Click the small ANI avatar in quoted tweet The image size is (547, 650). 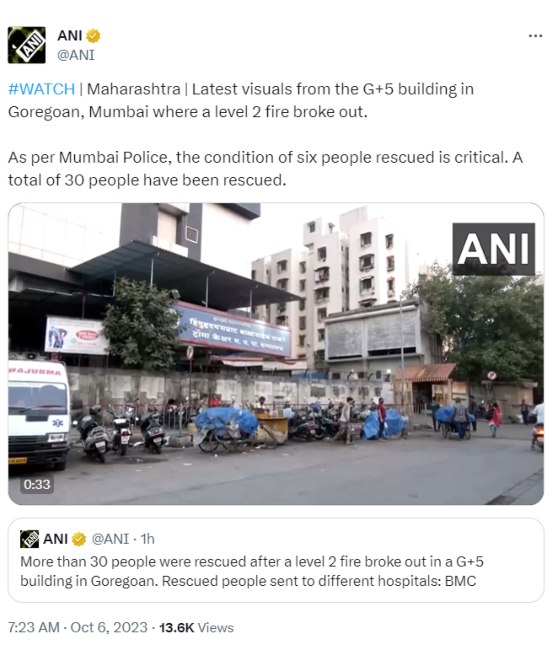(29, 539)
